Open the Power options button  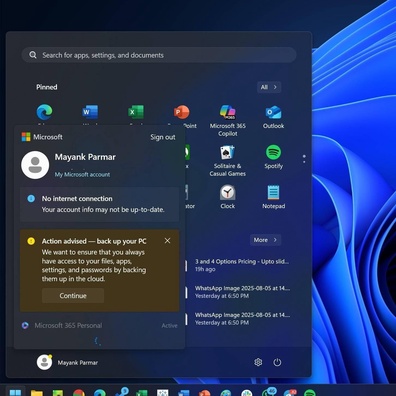[x=277, y=362]
